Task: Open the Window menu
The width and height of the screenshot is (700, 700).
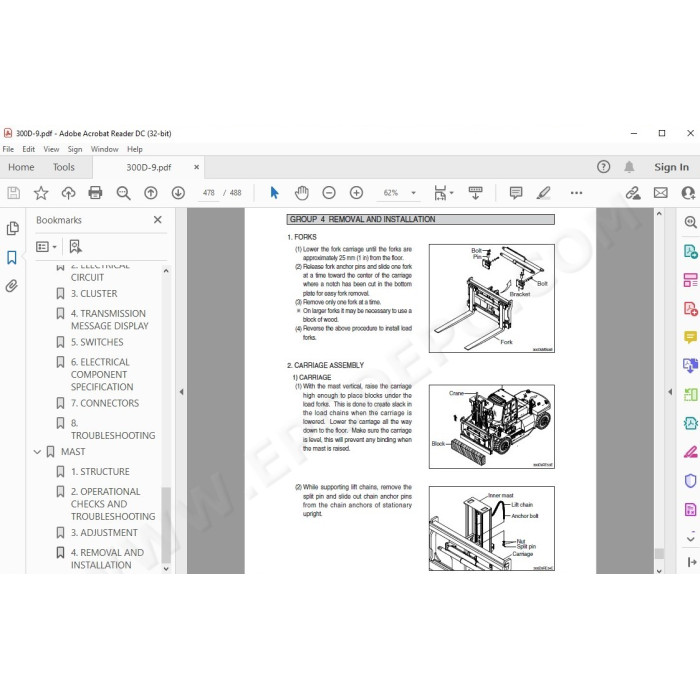Action: 104,149
